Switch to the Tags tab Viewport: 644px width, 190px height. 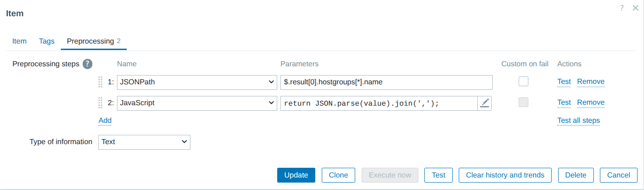tap(47, 41)
